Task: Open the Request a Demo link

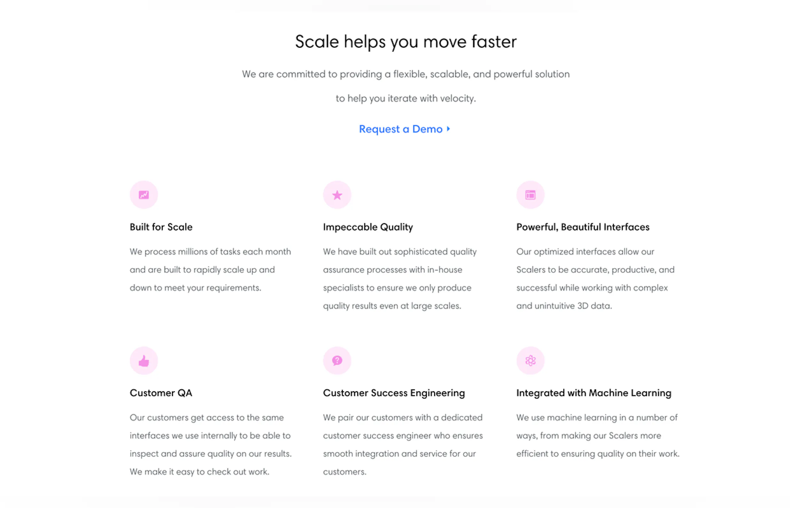Action: (401, 129)
